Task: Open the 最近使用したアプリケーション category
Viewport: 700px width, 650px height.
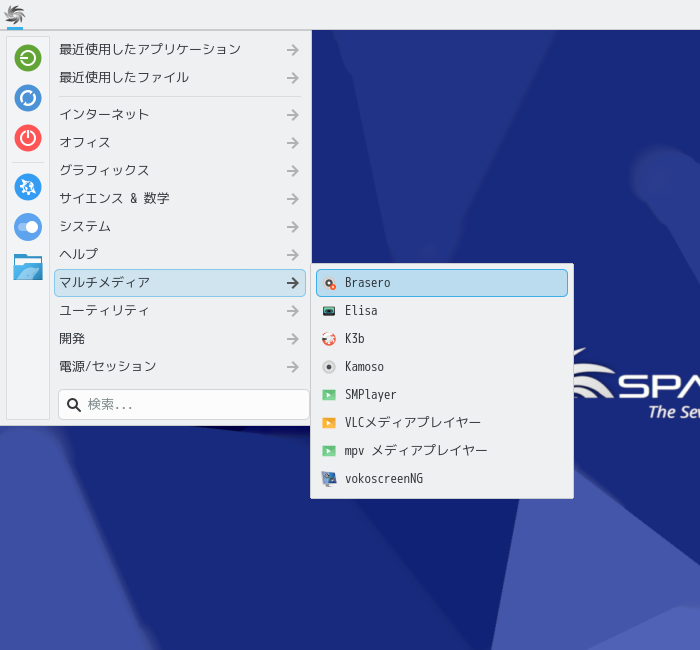Action: tap(180, 50)
